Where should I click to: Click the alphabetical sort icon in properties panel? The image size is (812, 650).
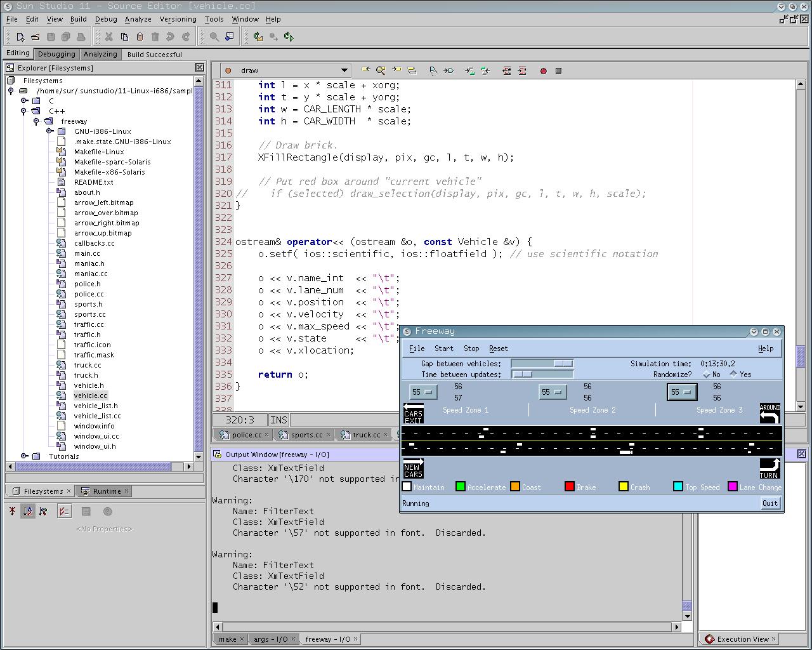click(x=27, y=511)
